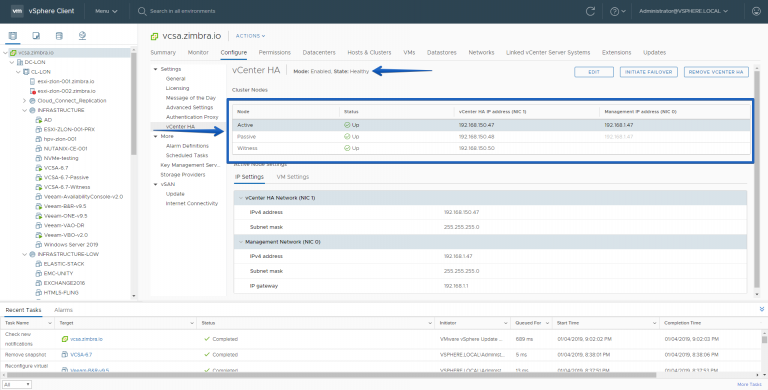This screenshot has width=768, height=390.
Task: Switch to VMs and Templates inventory icon
Action: point(36,36)
